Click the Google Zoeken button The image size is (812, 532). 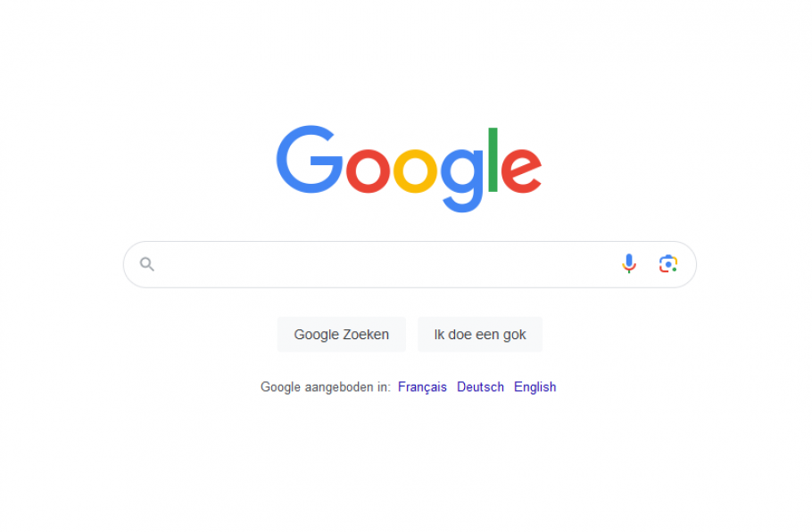341,335
